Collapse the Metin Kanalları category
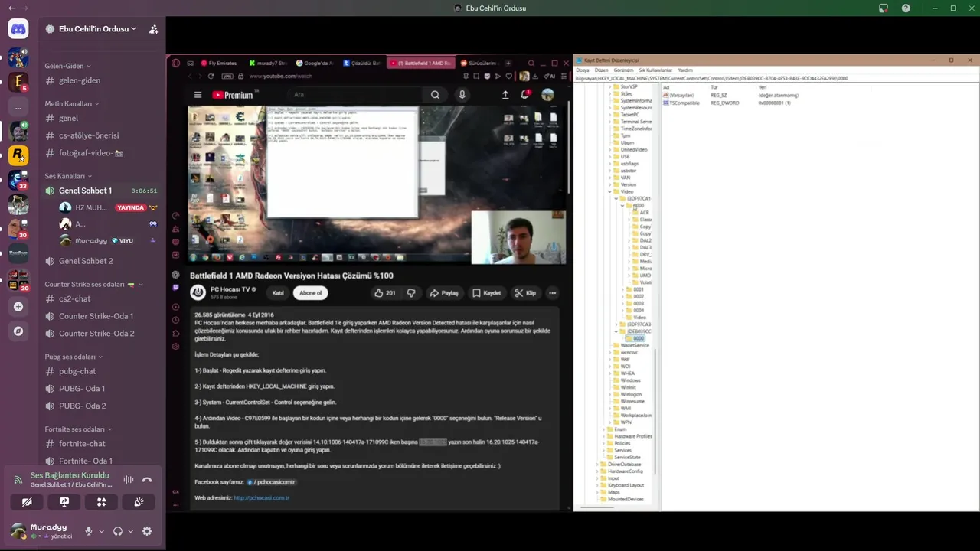 (72, 103)
